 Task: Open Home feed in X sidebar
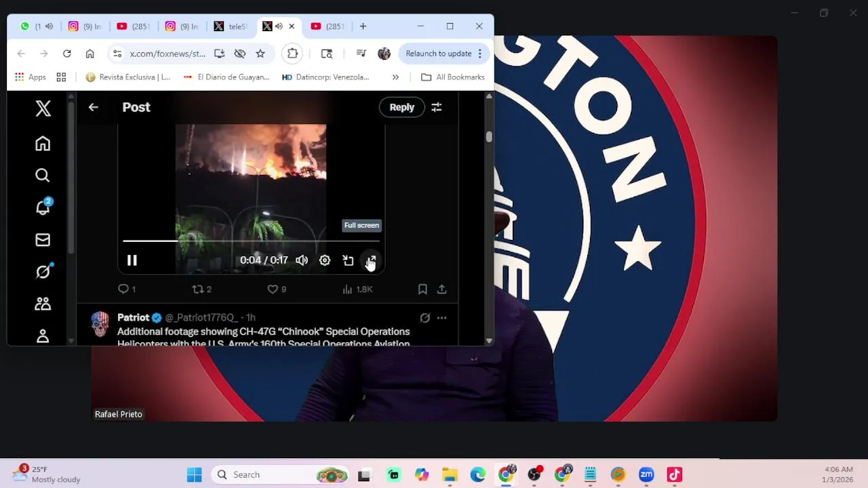tap(43, 144)
